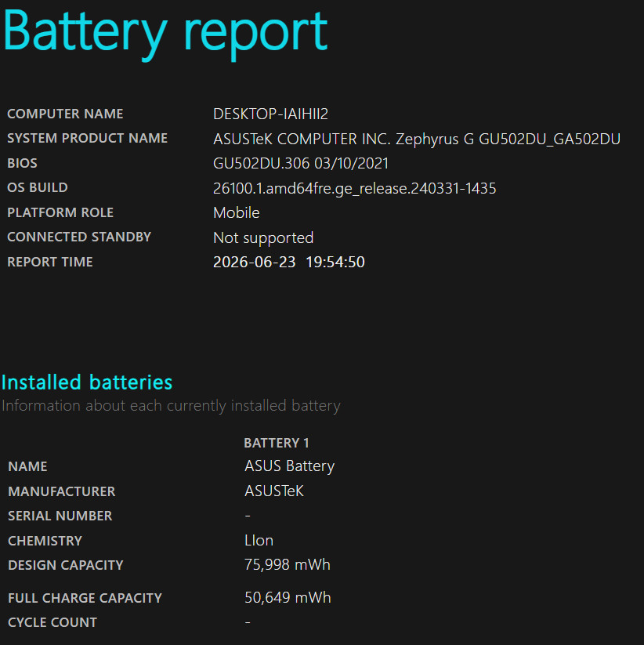644x645 pixels.
Task: Click the CYCLE COUNT label
Action: (x=52, y=622)
